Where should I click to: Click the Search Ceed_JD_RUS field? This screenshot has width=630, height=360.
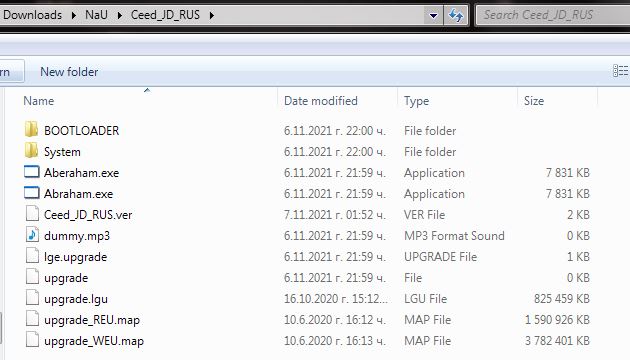pyautogui.click(x=554, y=15)
